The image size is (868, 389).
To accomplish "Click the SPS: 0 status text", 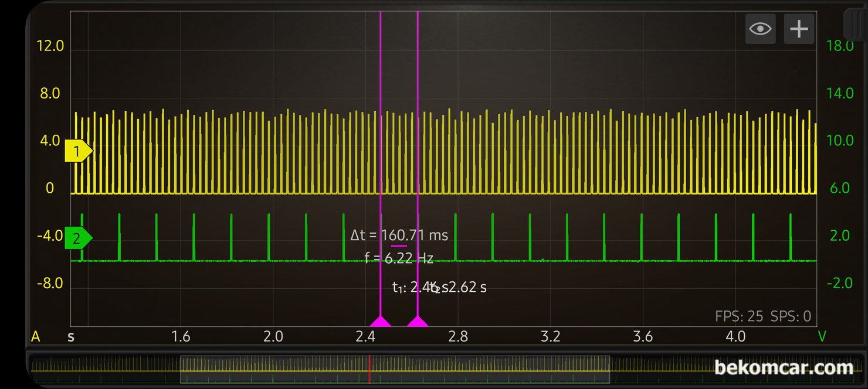I will pyautogui.click(x=791, y=316).
